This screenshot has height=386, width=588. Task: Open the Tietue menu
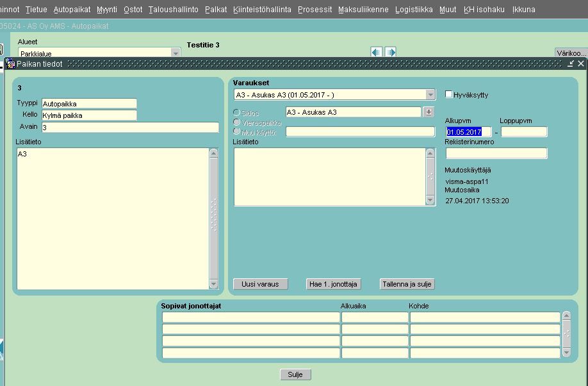37,10
